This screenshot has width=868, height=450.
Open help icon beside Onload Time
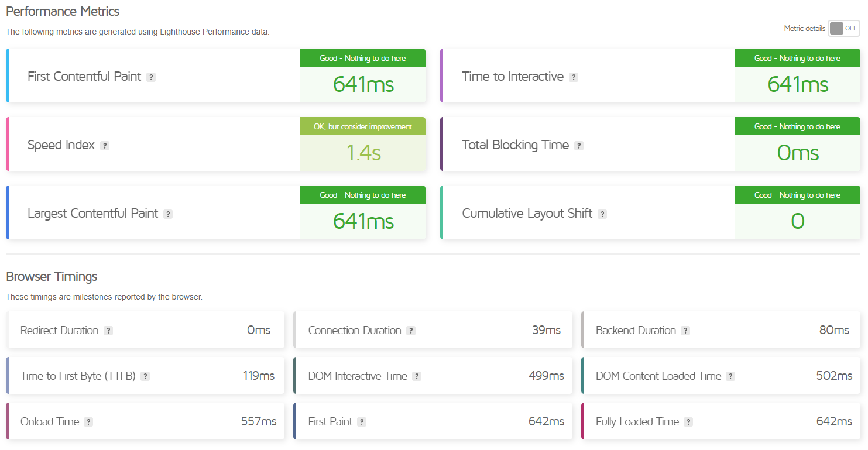point(88,422)
